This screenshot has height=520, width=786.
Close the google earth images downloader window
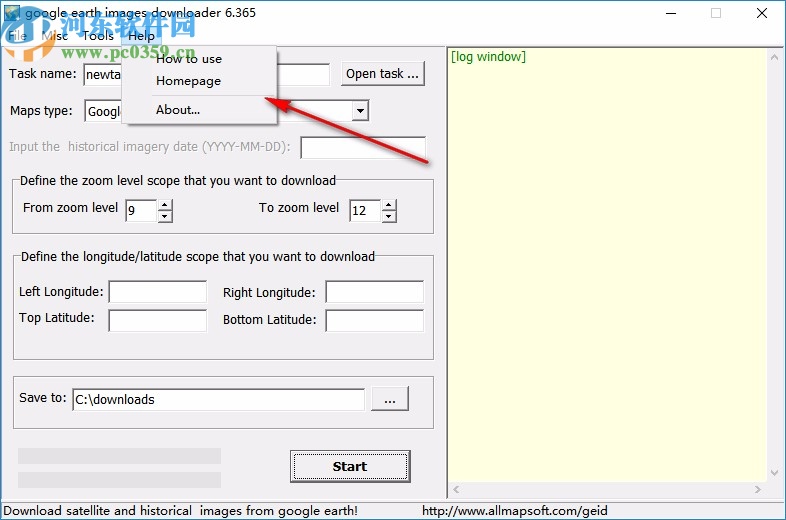[x=761, y=13]
